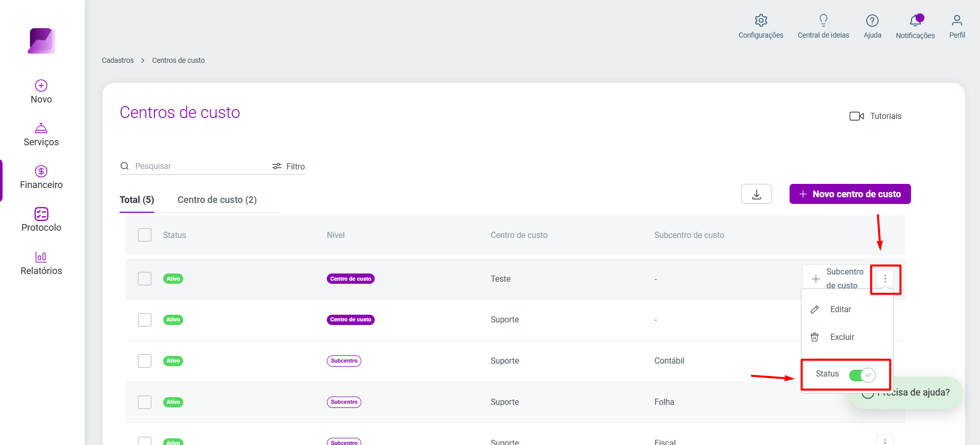Check the Teste row checkbox

click(x=145, y=279)
